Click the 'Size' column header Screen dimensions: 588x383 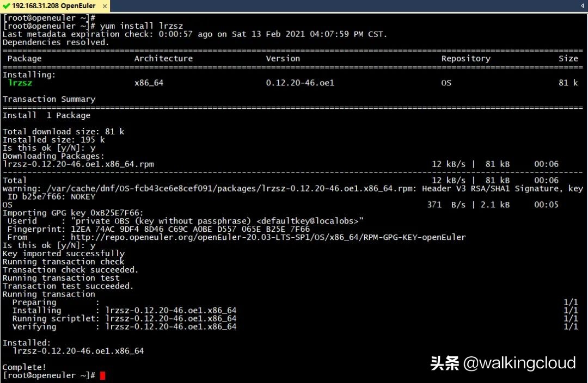click(x=568, y=58)
